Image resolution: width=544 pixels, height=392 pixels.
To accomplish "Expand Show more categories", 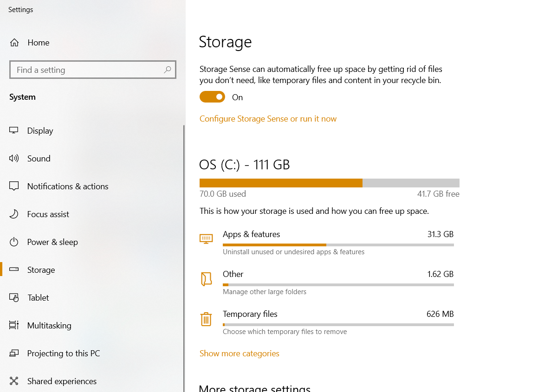I will pos(239,353).
